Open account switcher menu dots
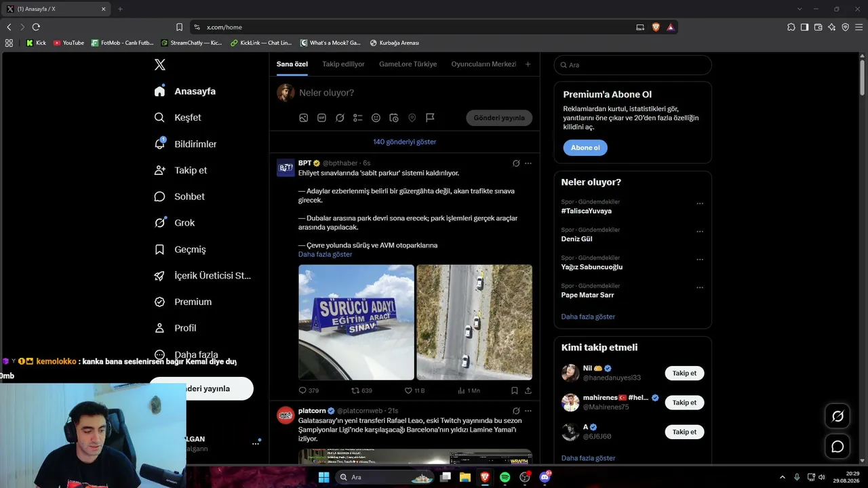Image resolution: width=868 pixels, height=488 pixels. tap(256, 443)
